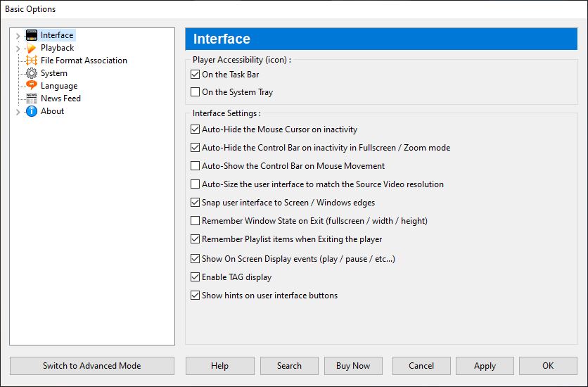Open the News Feed newspaper icon
This screenshot has width=588, height=387.
(x=32, y=99)
